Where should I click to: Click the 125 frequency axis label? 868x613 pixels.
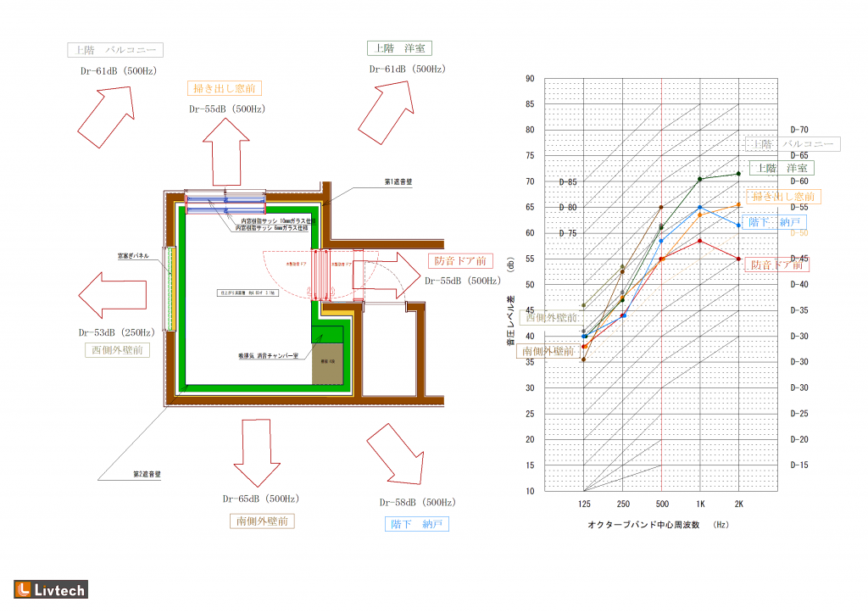tap(584, 504)
